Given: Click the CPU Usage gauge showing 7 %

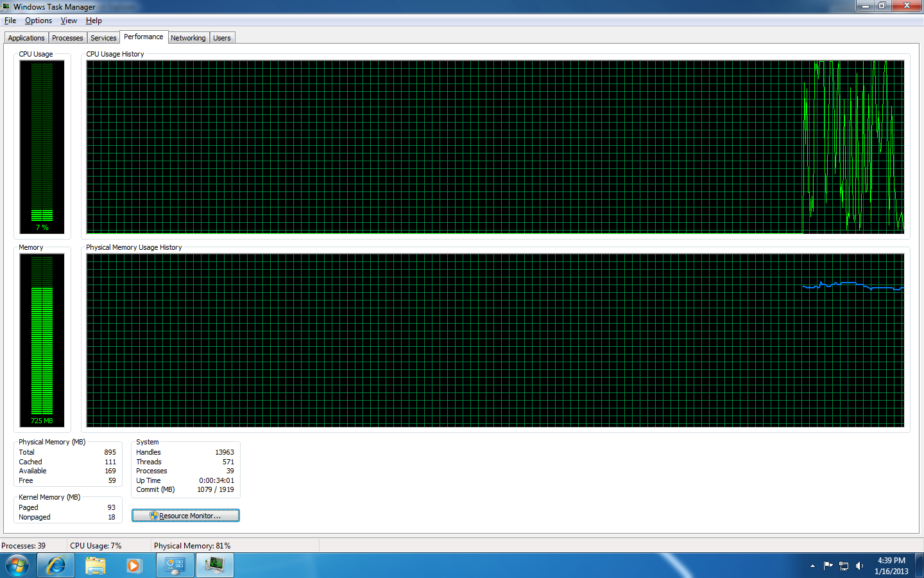Looking at the screenshot, I should (x=42, y=147).
